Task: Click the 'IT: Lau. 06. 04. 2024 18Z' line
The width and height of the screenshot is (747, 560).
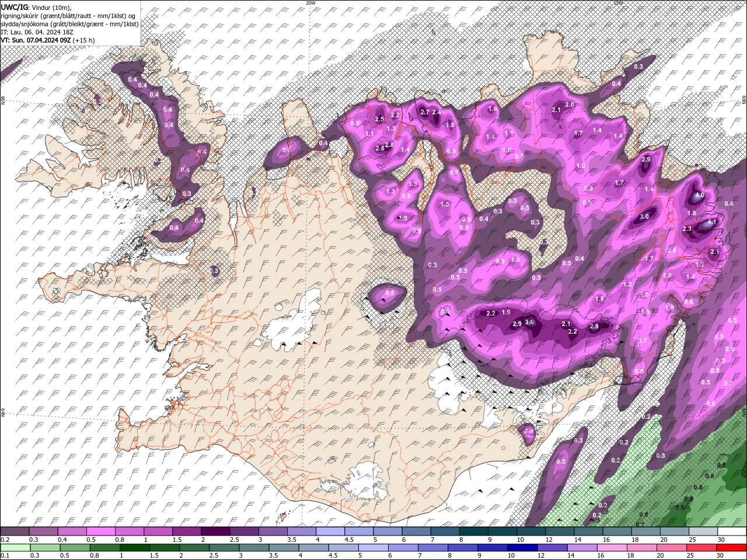Action: tap(37, 32)
